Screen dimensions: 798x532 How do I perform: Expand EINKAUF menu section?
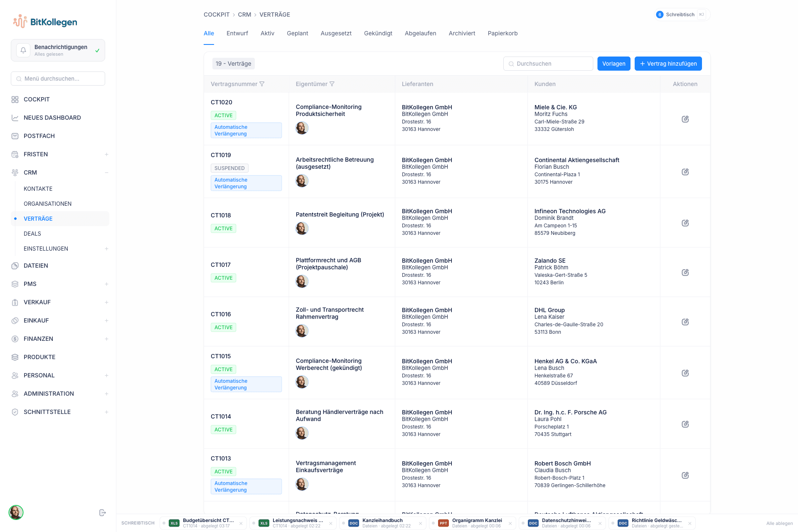pos(106,320)
